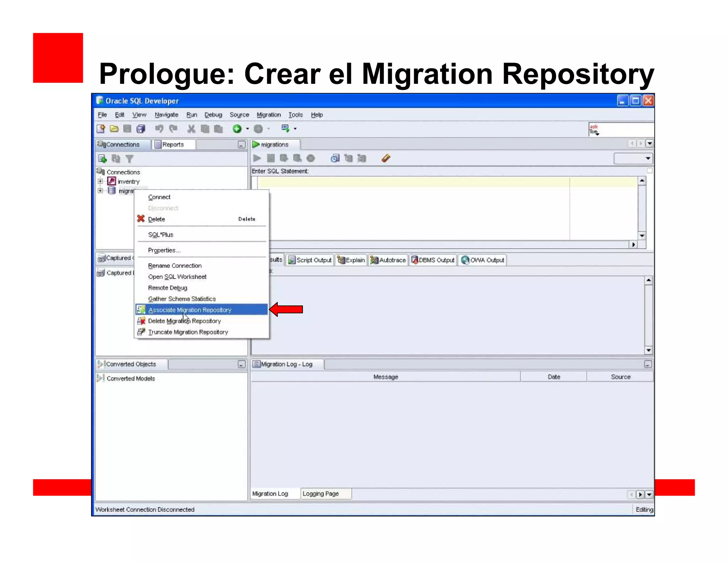Open the Migration menu

coord(269,115)
